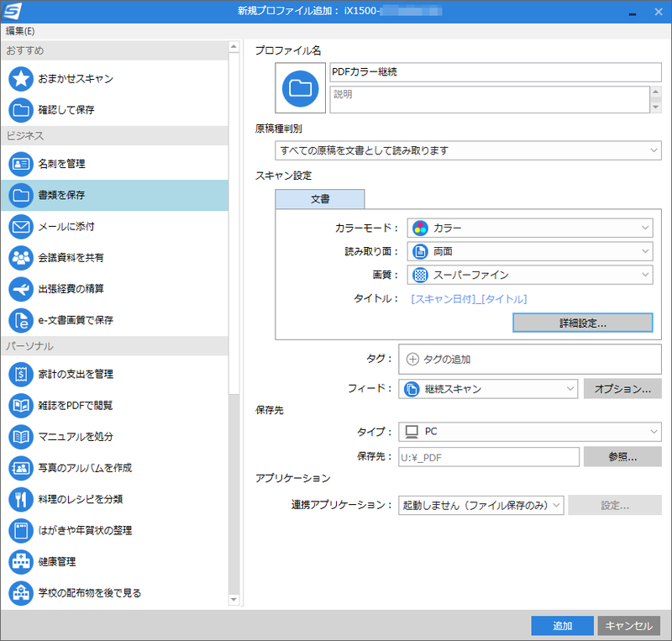Open the 詳細設定 dialog
Image resolution: width=672 pixels, height=641 pixels.
coord(582,323)
